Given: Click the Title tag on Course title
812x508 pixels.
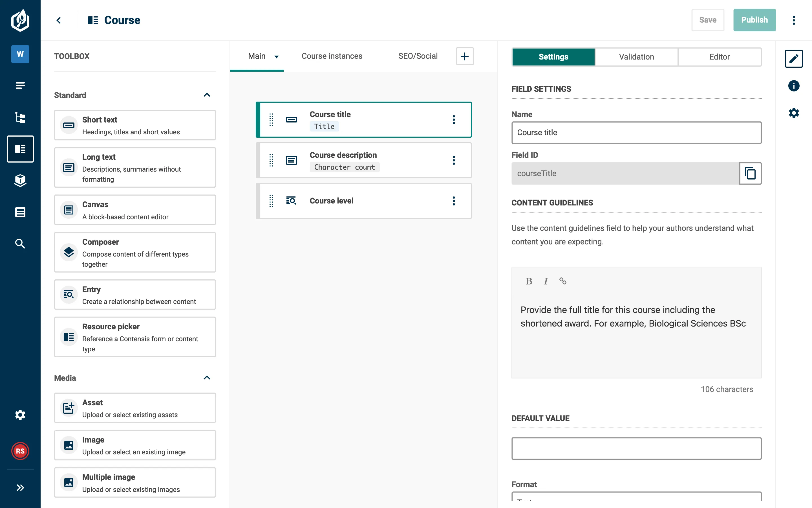Looking at the screenshot, I should click(x=324, y=127).
